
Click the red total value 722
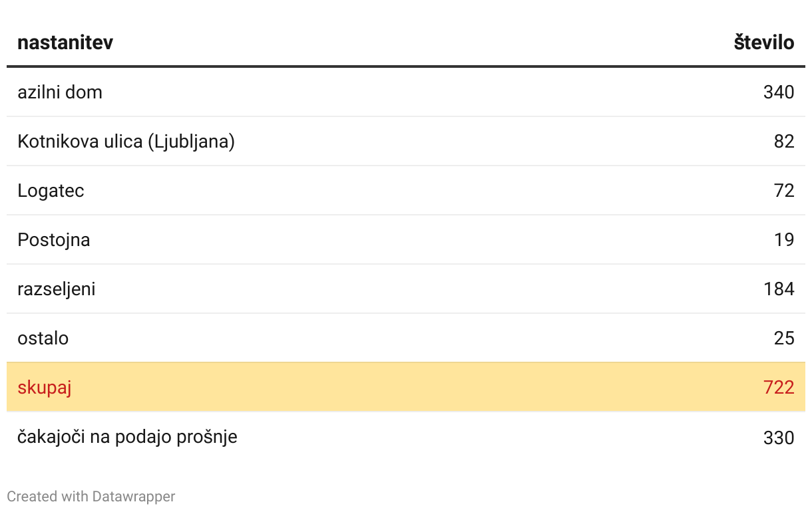[x=779, y=387]
